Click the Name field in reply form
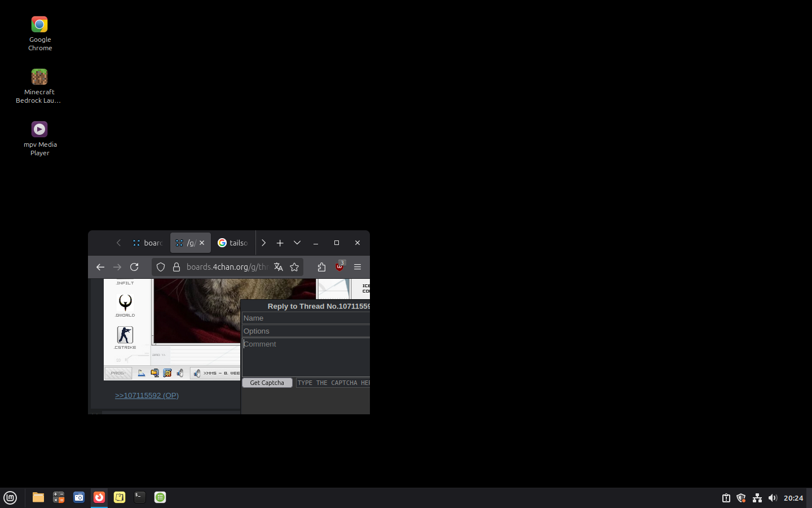This screenshot has height=508, width=812. 306,318
